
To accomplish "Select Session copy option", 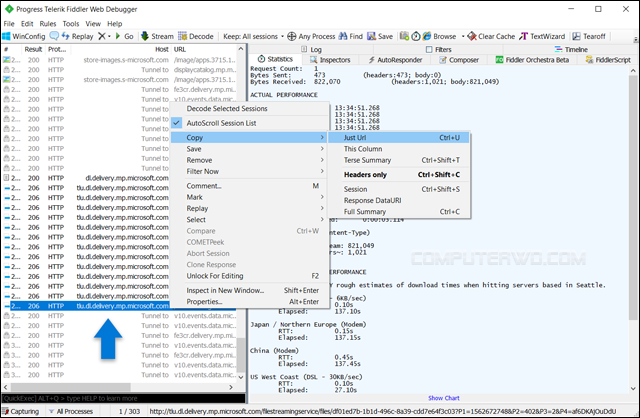I will tap(399, 189).
